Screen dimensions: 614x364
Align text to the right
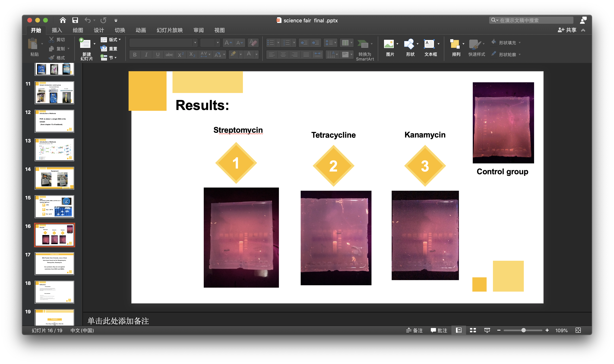pos(295,54)
